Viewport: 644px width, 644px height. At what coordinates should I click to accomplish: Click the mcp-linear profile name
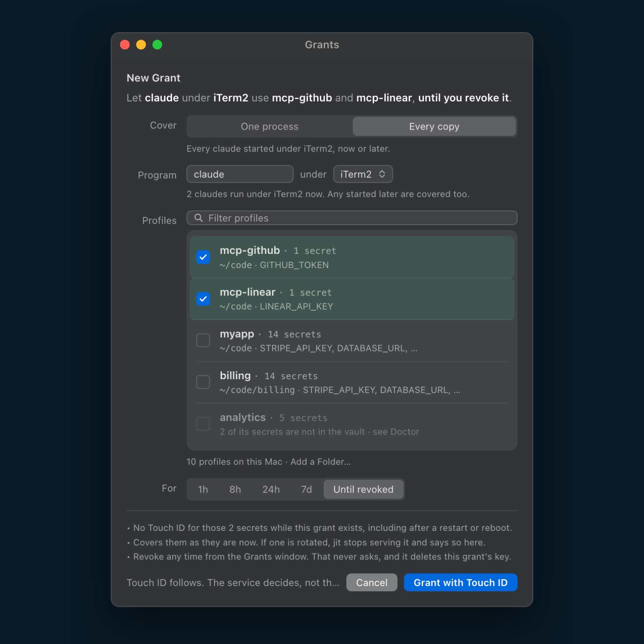(x=248, y=292)
